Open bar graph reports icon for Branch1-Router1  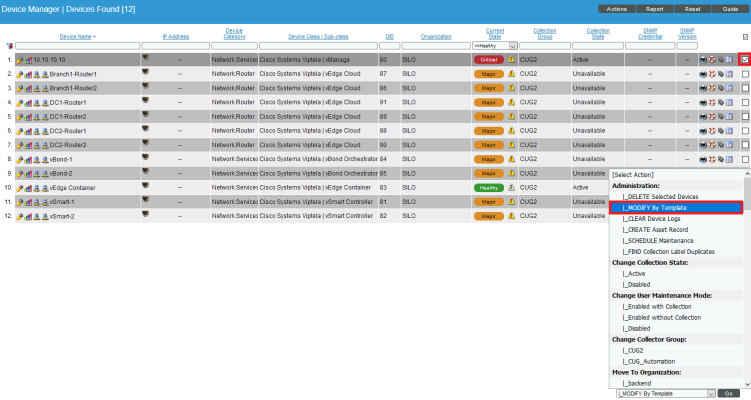[28, 74]
